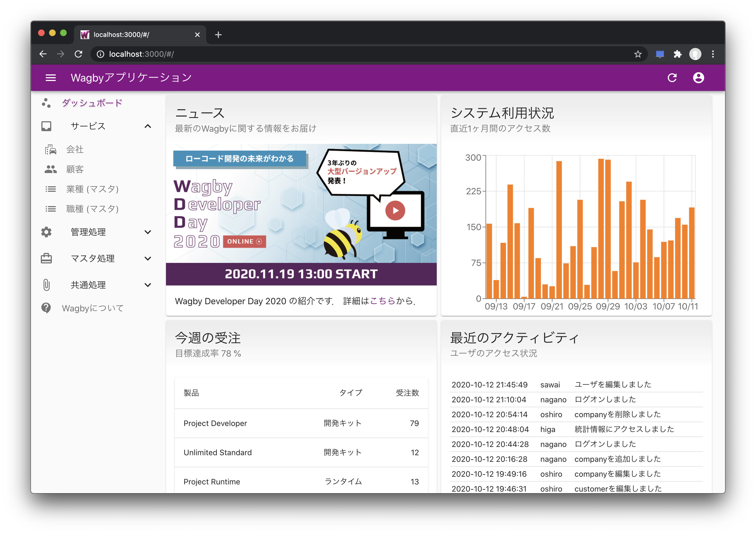
Task: Click the 09/13 x-axis label on chart
Action: click(496, 306)
